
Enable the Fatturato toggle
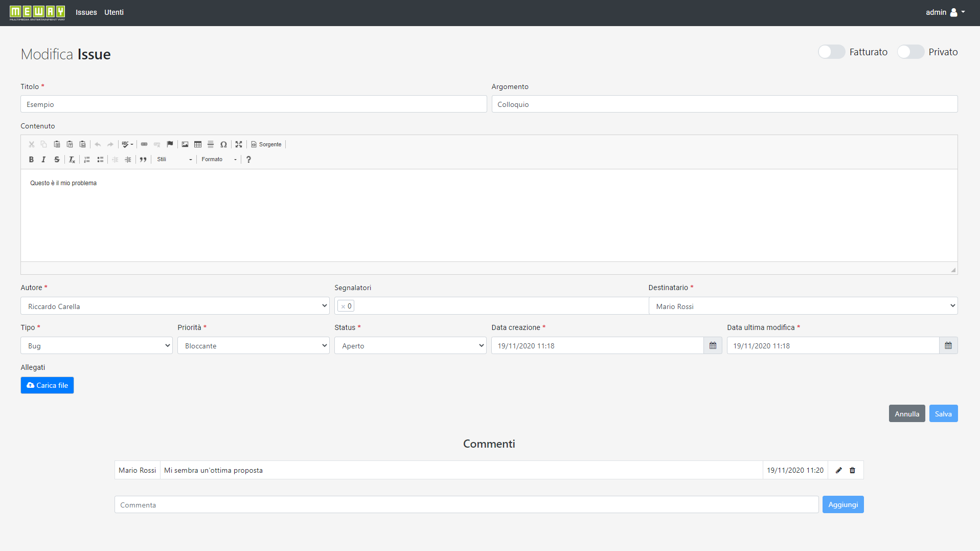[x=831, y=52]
